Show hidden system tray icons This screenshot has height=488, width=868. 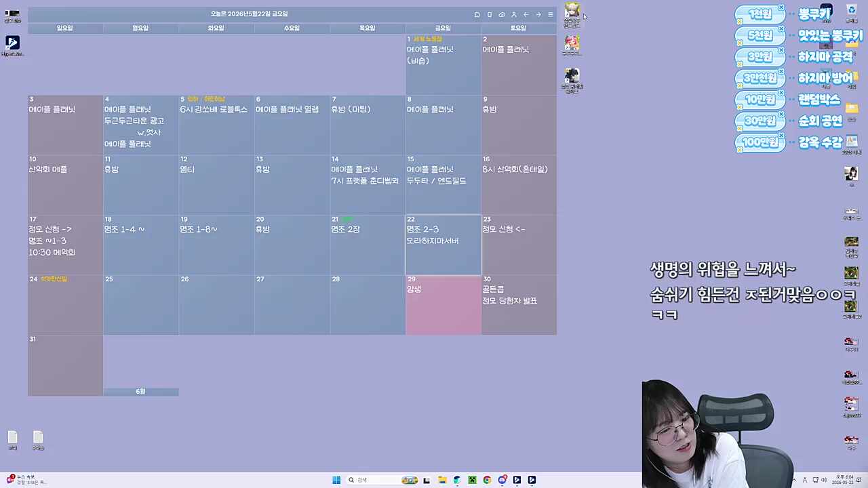794,480
